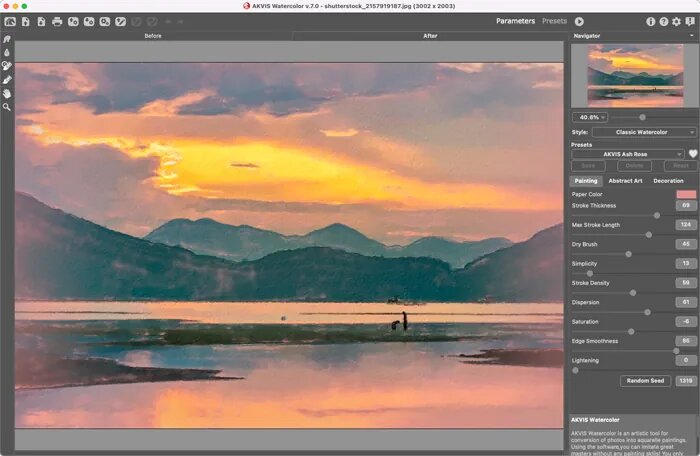700x456 pixels.
Task: Show the Before image tab
Action: [x=153, y=36]
